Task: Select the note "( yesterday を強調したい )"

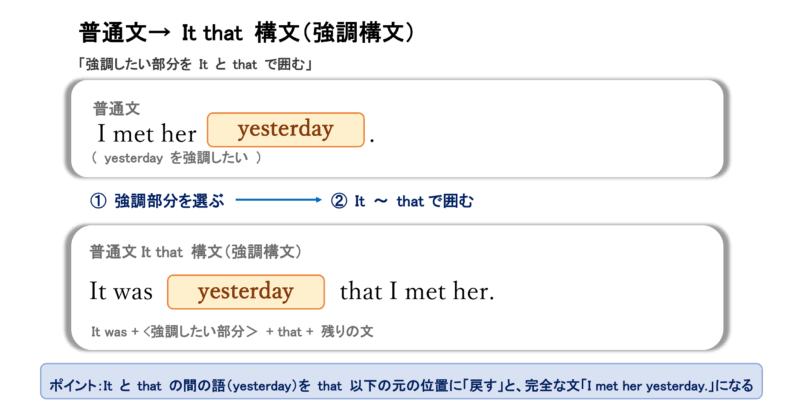Action: click(176, 158)
